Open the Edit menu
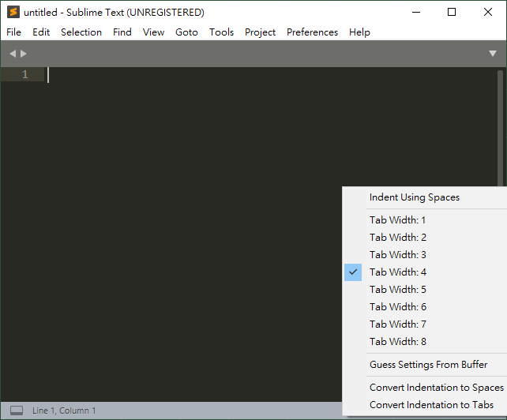This screenshot has width=507, height=420. pyautogui.click(x=41, y=32)
